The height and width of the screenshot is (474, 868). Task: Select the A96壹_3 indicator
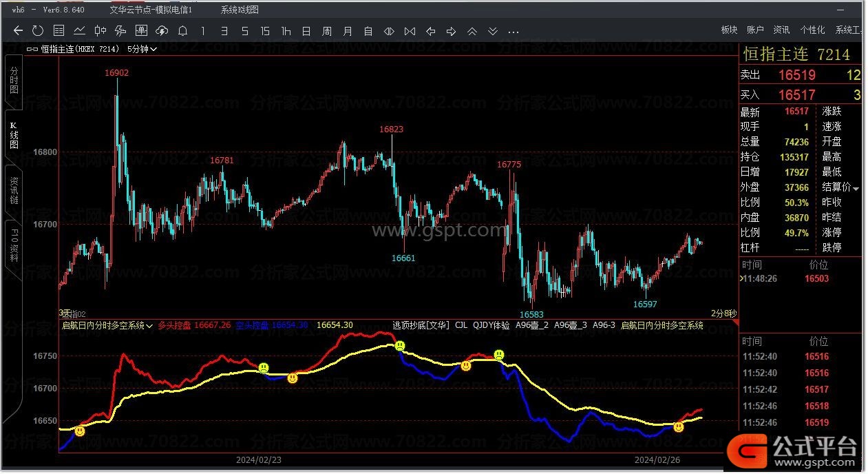point(571,325)
